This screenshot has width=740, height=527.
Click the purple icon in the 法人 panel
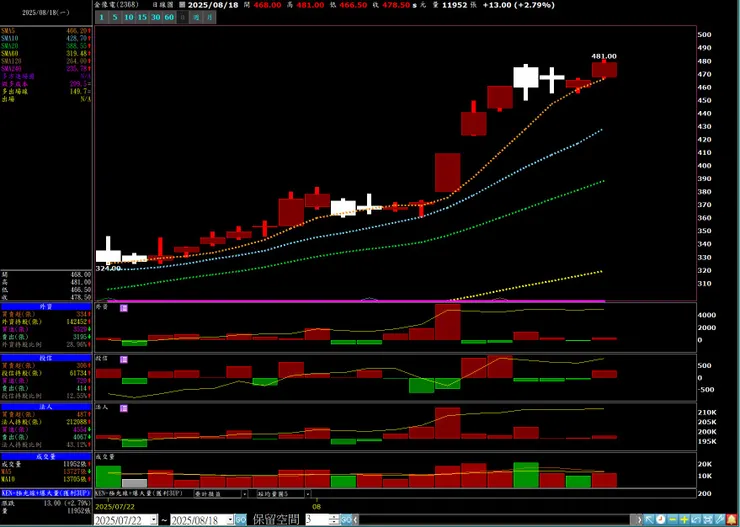click(124, 408)
